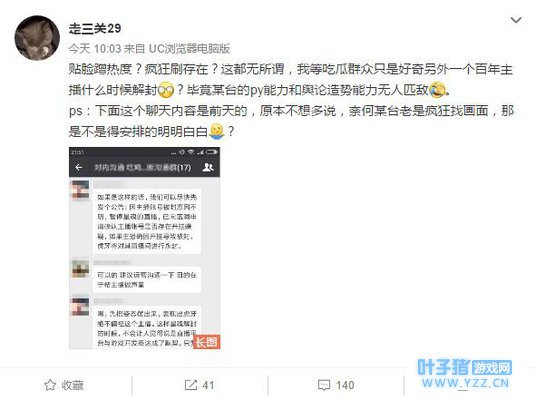Click the 今天 10:03 post timestamp
536x400 pixels.
95,49
